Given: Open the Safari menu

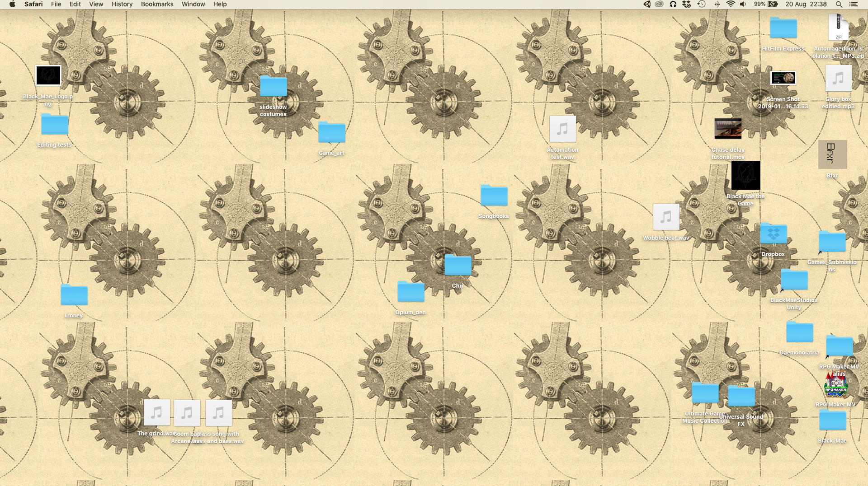Looking at the screenshot, I should point(33,4).
